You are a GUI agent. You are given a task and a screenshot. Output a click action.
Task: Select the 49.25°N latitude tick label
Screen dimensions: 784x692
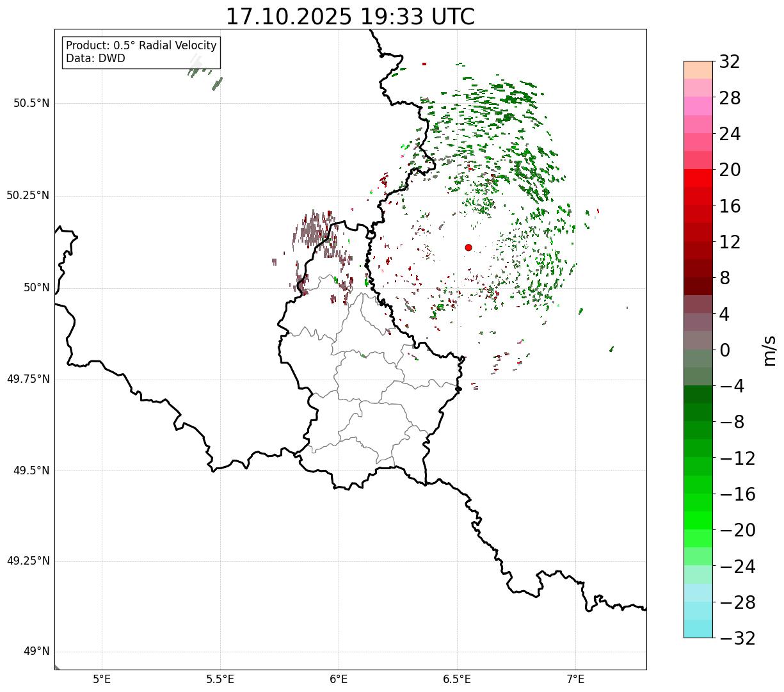(x=28, y=561)
